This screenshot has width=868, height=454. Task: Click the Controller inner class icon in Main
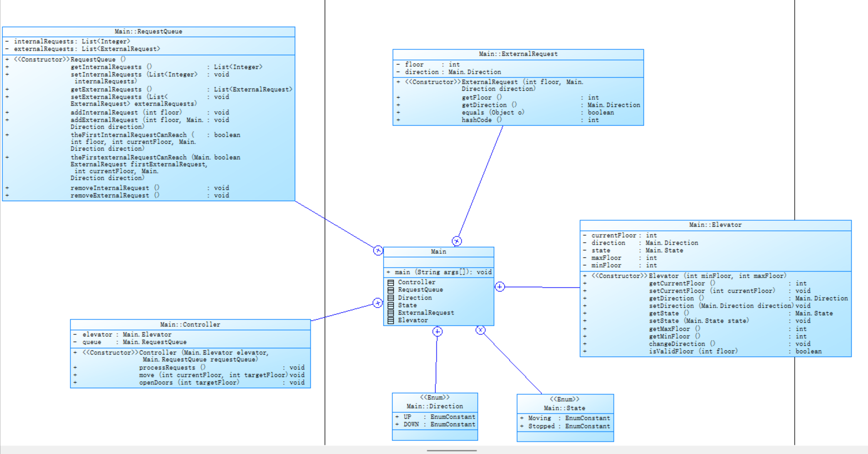[391, 283]
